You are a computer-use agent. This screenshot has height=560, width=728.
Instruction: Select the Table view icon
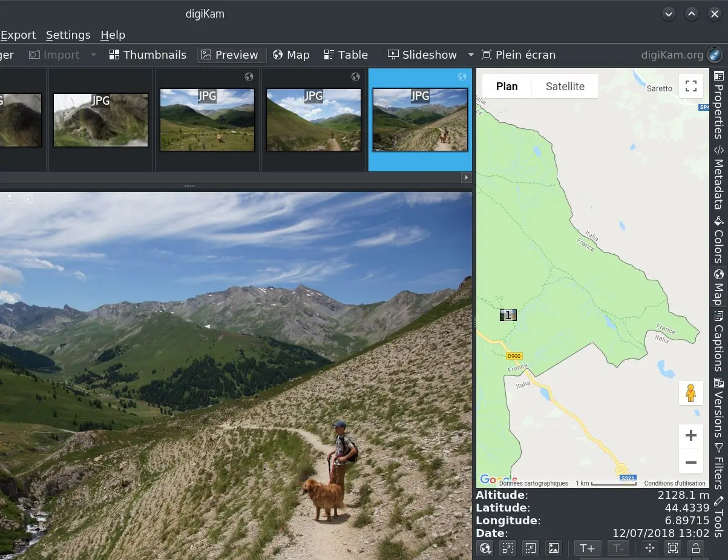pos(346,54)
